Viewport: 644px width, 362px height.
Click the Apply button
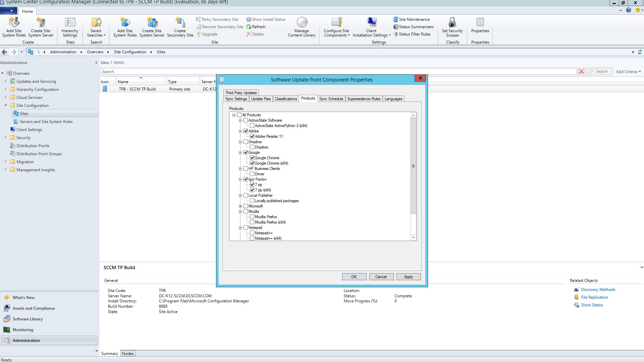[408, 277]
